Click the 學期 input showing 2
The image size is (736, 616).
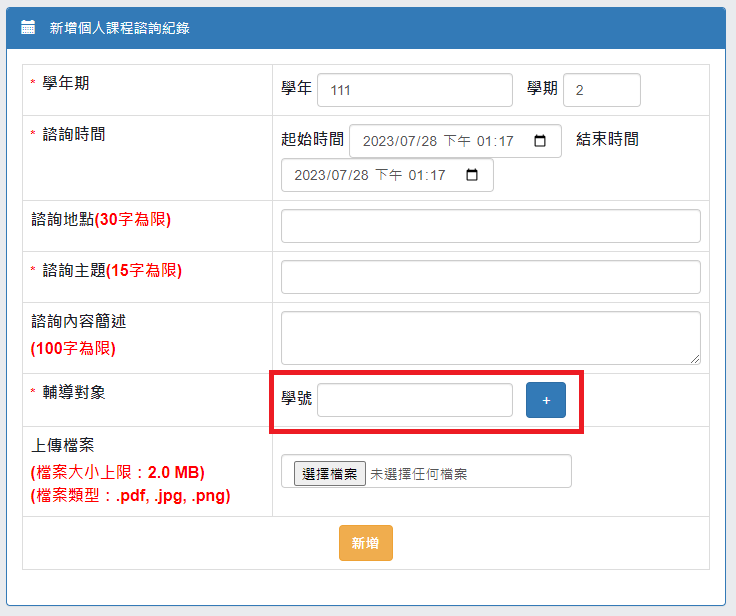[601, 90]
